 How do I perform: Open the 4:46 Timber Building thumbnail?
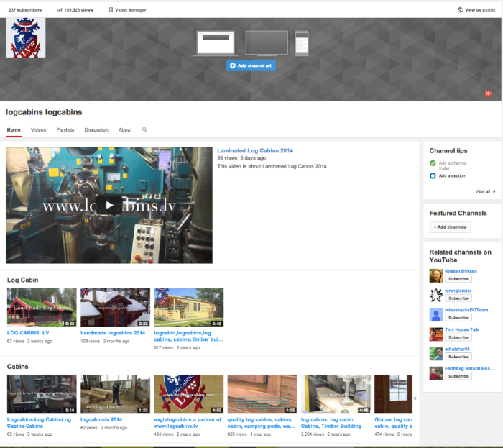point(336,394)
